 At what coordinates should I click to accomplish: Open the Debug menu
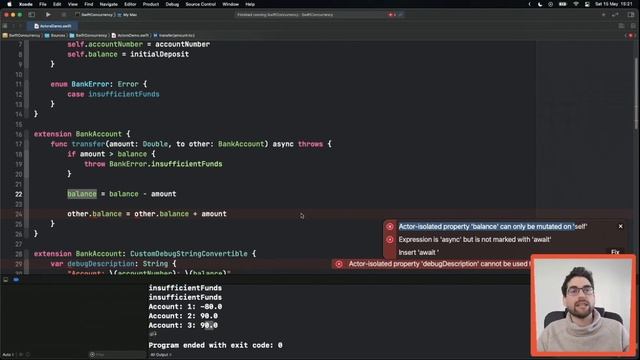[x=172, y=4]
